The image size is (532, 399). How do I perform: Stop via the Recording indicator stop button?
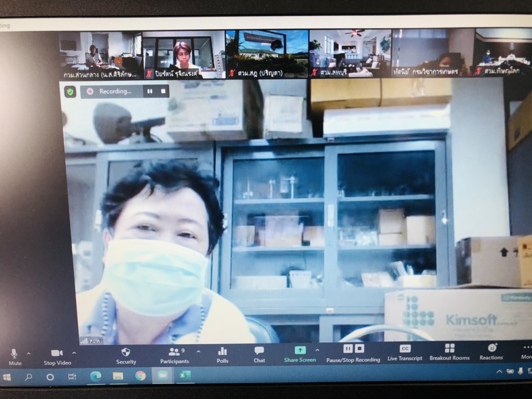point(163,91)
